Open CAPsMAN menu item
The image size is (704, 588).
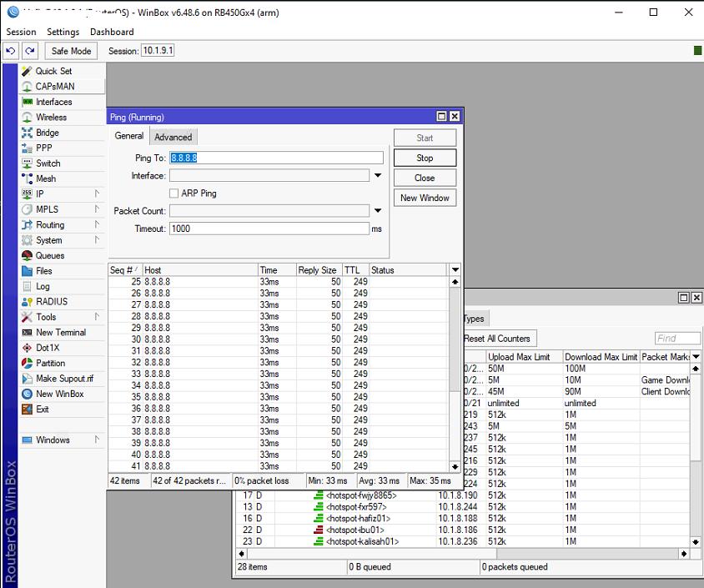pyautogui.click(x=55, y=86)
